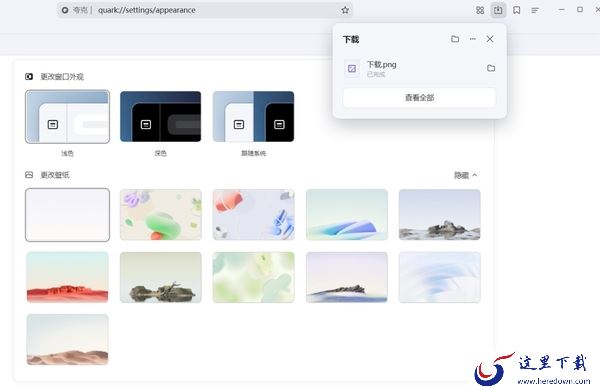This screenshot has height=389, width=600.
Task: Click the bookmark star in address bar
Action: coord(345,10)
